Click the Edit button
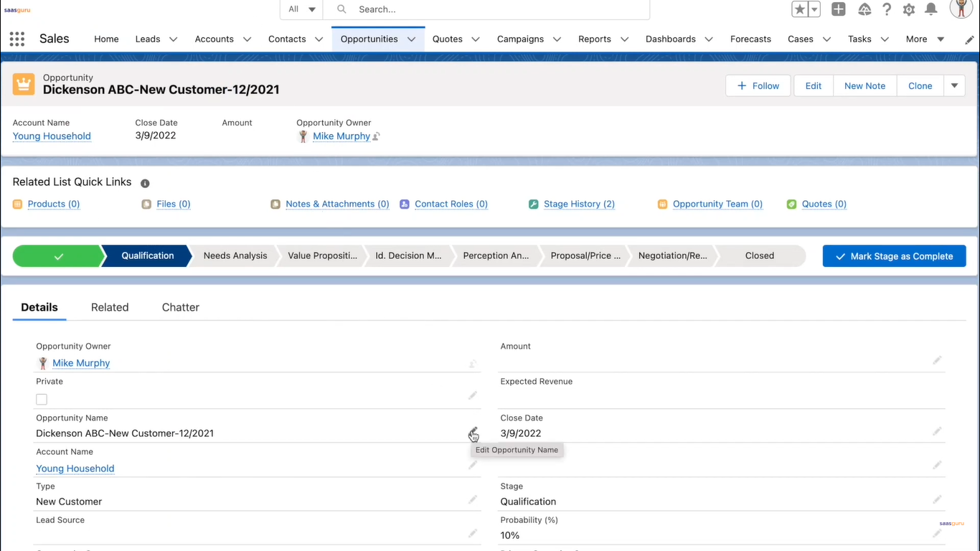This screenshot has width=980, height=551. pyautogui.click(x=814, y=85)
